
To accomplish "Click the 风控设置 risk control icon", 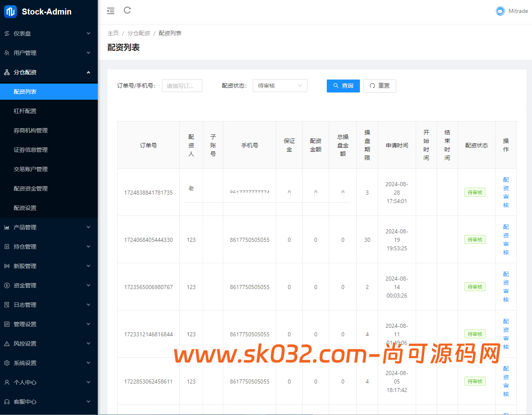I will tap(6, 343).
